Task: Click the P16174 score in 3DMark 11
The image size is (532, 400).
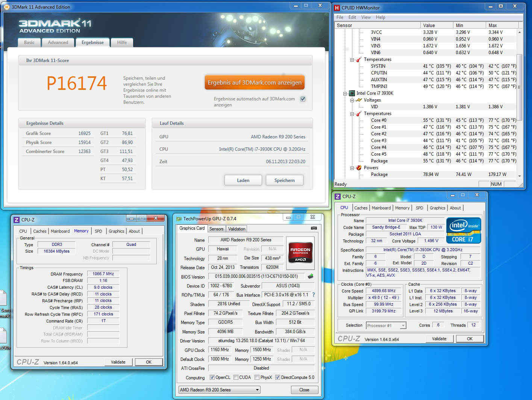Action: point(77,83)
